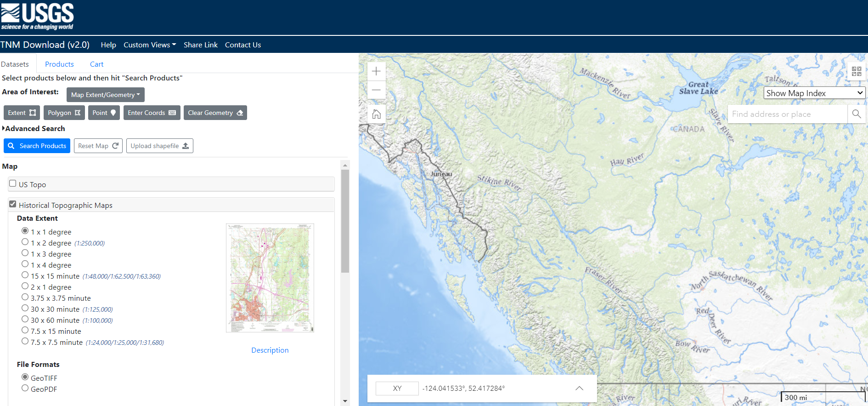Zoom in on the map
The image size is (868, 406).
tap(376, 71)
